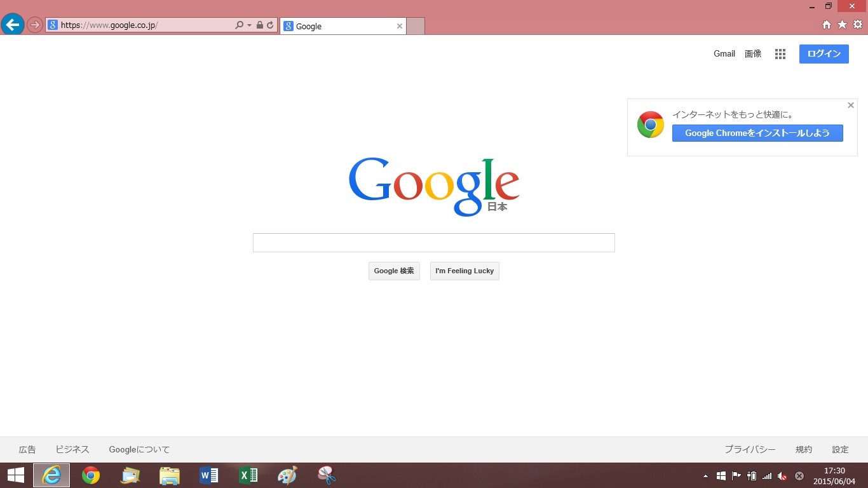The height and width of the screenshot is (488, 868).
Task: Launch Chrome from the taskbar
Action: point(91,475)
